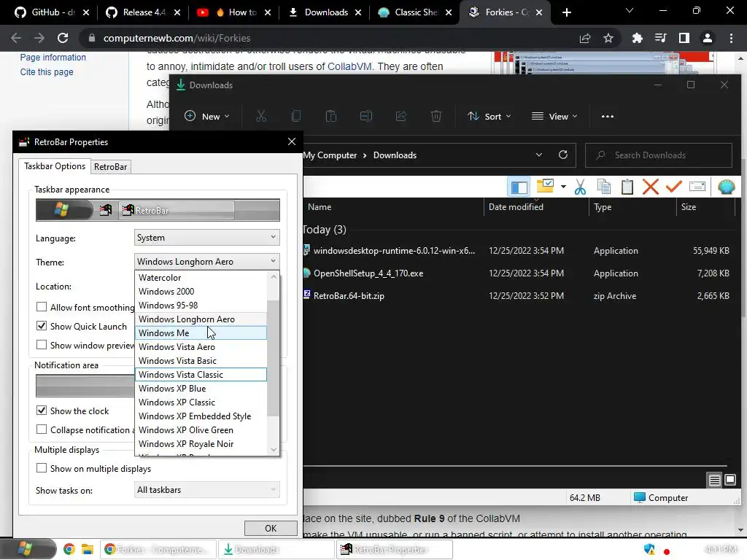This screenshot has height=560, width=747.
Task: Switch to the Downloads Chrome tab
Action: (325, 12)
